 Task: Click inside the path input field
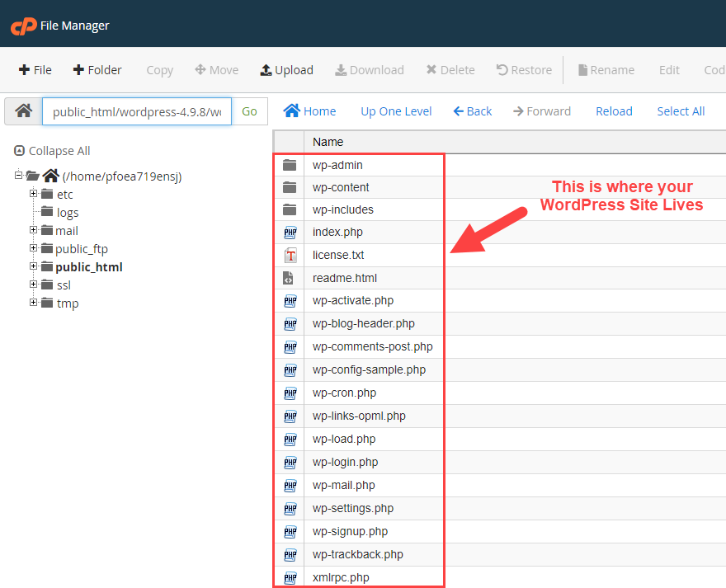coord(136,111)
